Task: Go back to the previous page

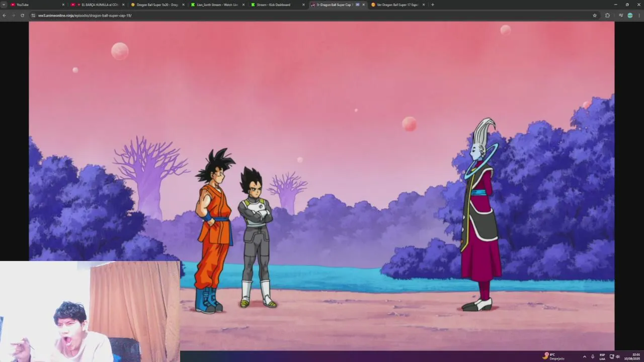Action: click(x=4, y=15)
